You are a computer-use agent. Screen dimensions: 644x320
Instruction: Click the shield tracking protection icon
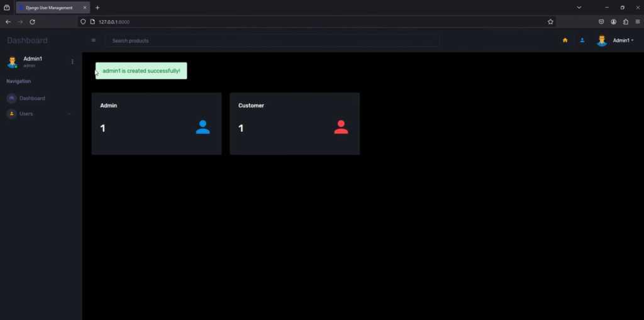(83, 22)
